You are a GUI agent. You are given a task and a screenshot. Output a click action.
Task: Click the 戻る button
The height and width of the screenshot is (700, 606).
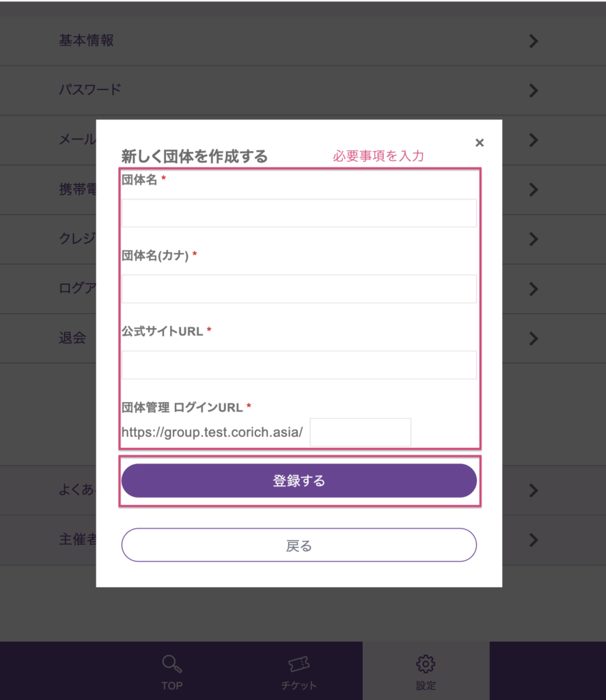(299, 546)
